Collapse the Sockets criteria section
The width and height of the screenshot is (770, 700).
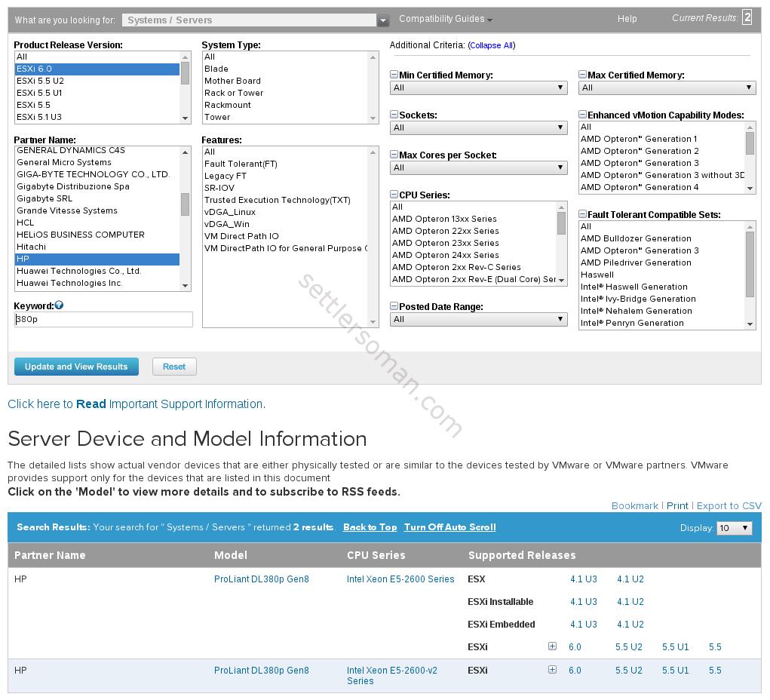394,115
